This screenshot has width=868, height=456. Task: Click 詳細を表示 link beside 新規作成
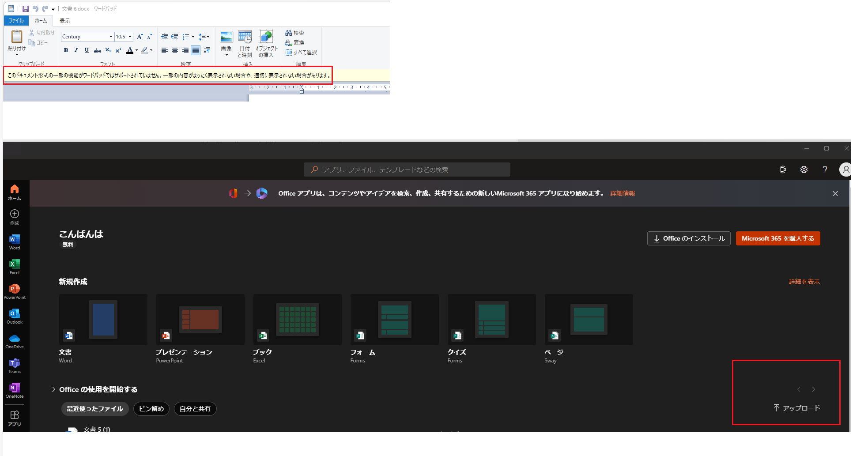pos(804,282)
